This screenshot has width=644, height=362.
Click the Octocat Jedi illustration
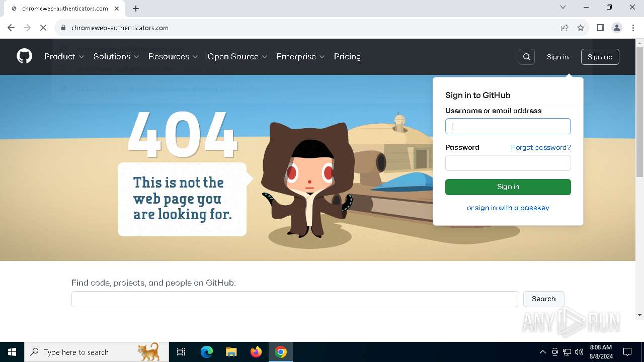[x=307, y=179]
